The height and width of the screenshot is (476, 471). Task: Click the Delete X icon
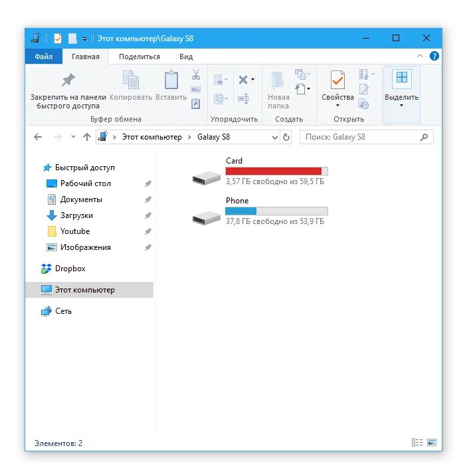click(243, 80)
